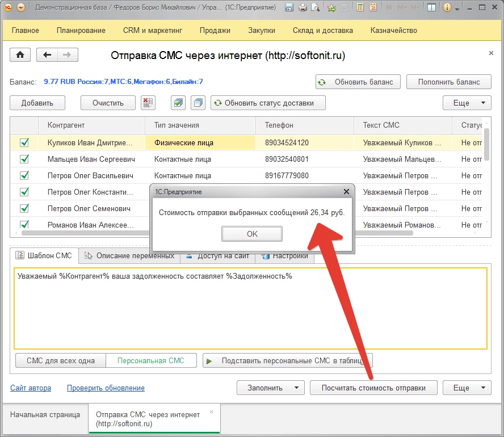Open the calculator from title bar
The width and height of the screenshot is (504, 437).
click(x=360, y=8)
